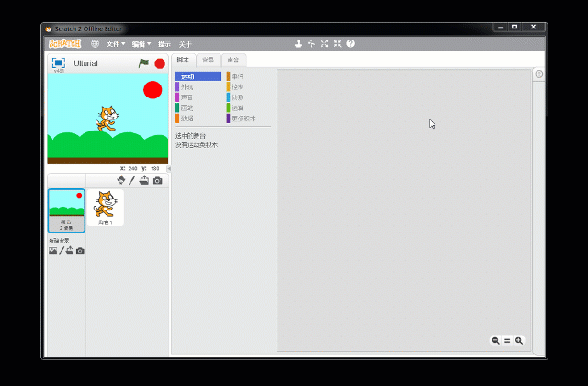588x386 pixels.
Task: Switch stage to full-screen presentation mode
Action: click(59, 62)
